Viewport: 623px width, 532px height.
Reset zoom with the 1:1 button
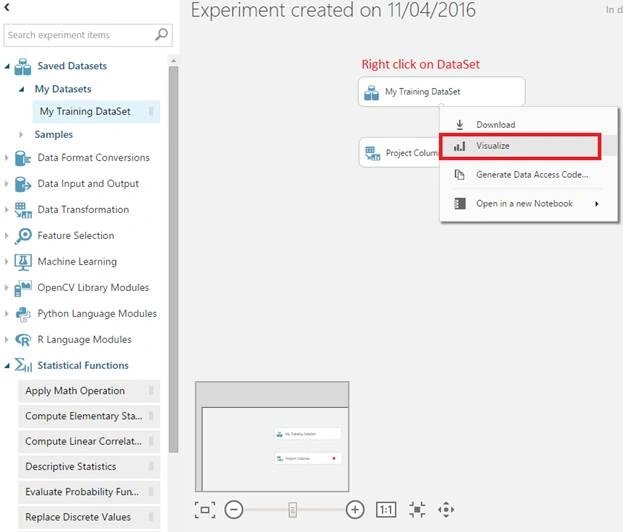(x=386, y=510)
